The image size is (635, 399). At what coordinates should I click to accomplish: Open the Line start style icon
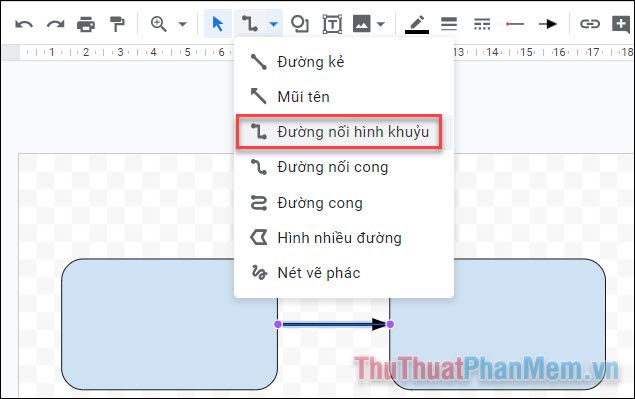(x=515, y=24)
